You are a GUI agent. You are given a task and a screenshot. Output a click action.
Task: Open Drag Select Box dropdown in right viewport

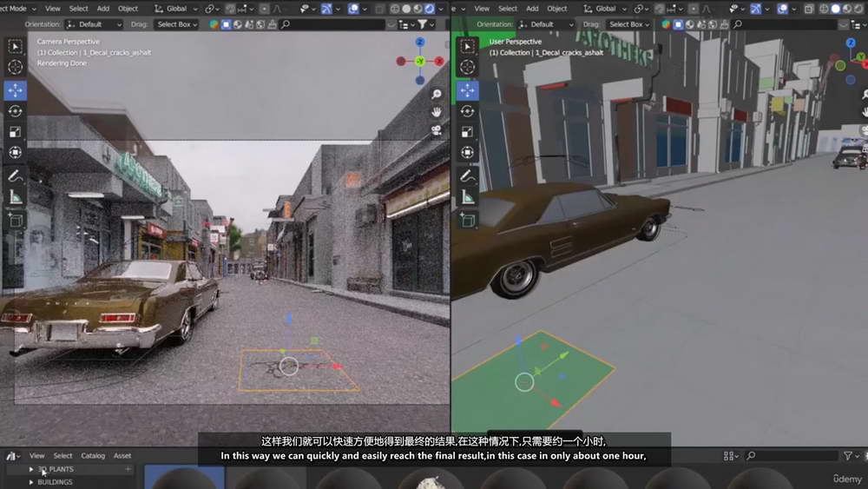[628, 24]
